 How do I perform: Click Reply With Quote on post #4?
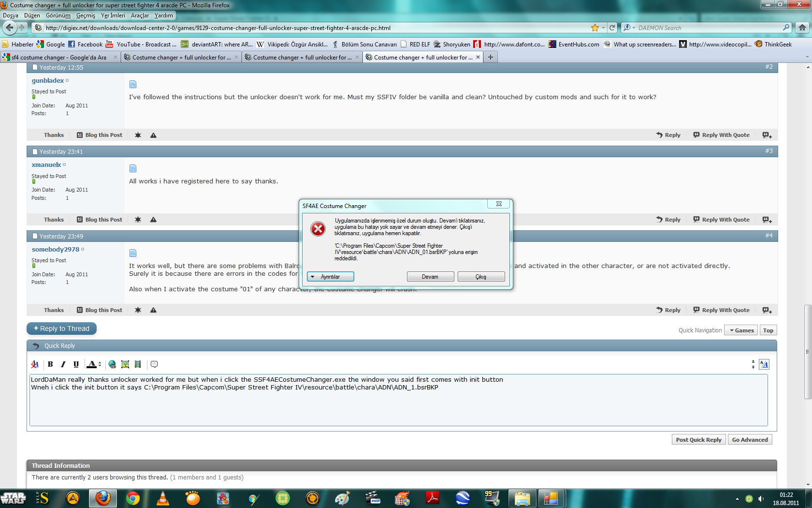tap(721, 310)
